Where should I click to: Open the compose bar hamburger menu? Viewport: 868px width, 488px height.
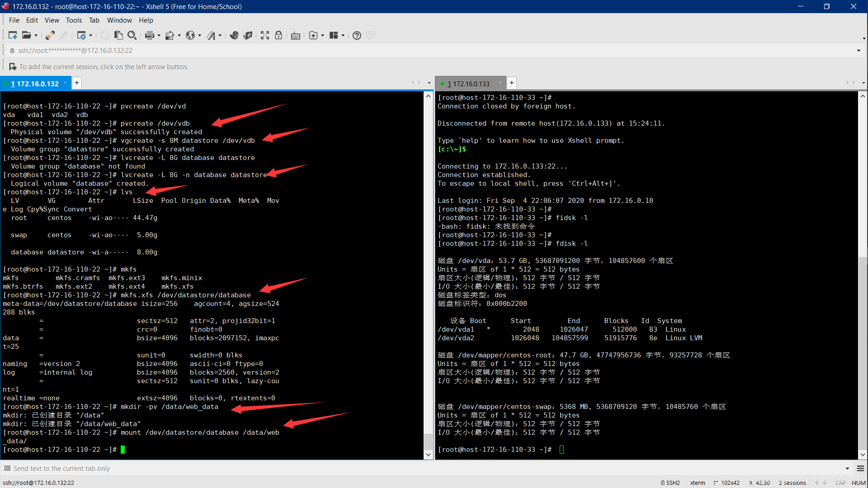coord(861,469)
